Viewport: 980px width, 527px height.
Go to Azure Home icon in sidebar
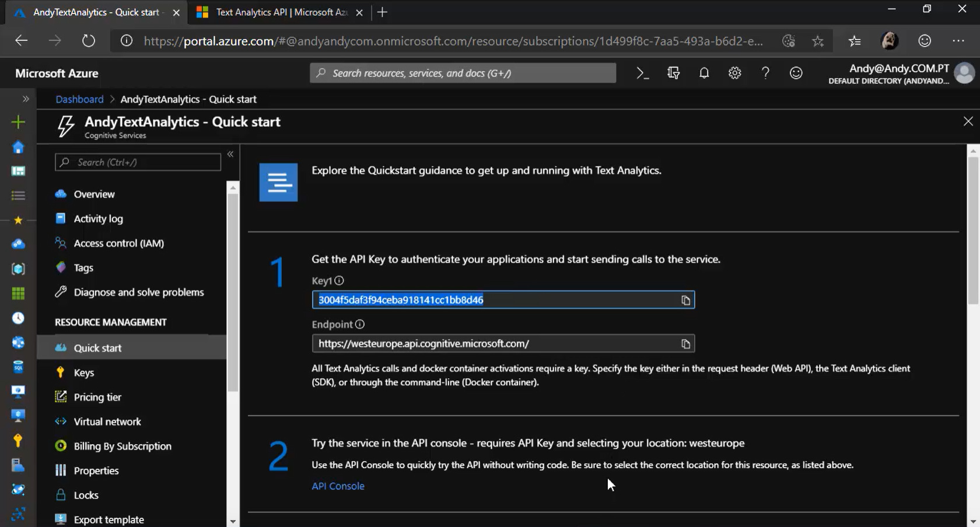pos(18,147)
